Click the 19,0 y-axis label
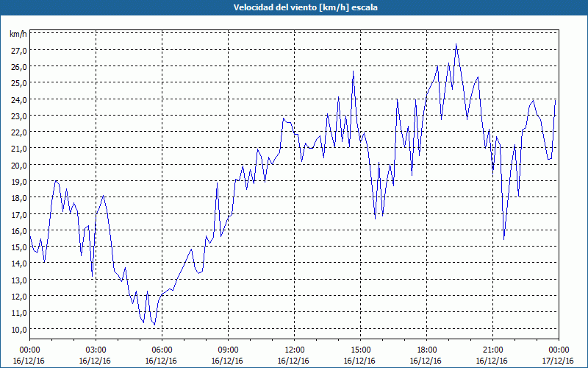 [x=19, y=181]
